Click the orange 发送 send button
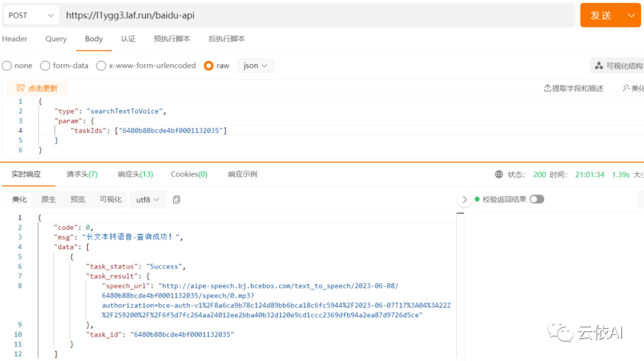This screenshot has height=361, width=644. pos(601,15)
